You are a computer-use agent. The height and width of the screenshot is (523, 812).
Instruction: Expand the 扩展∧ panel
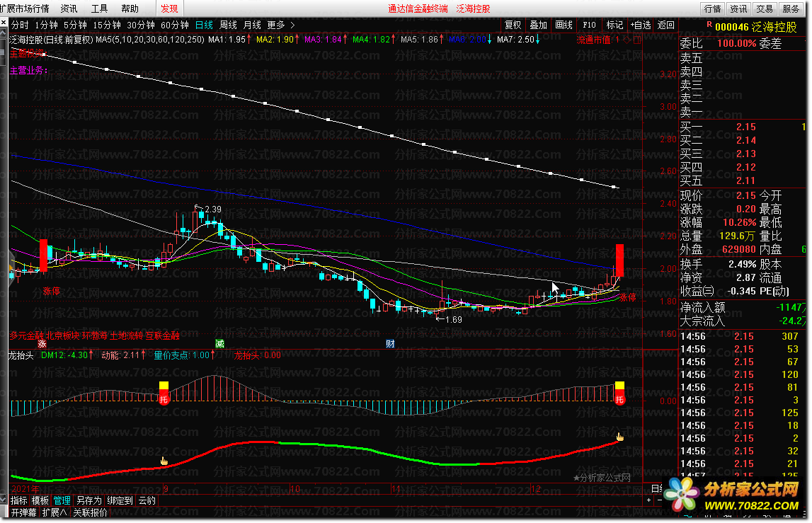(55, 512)
